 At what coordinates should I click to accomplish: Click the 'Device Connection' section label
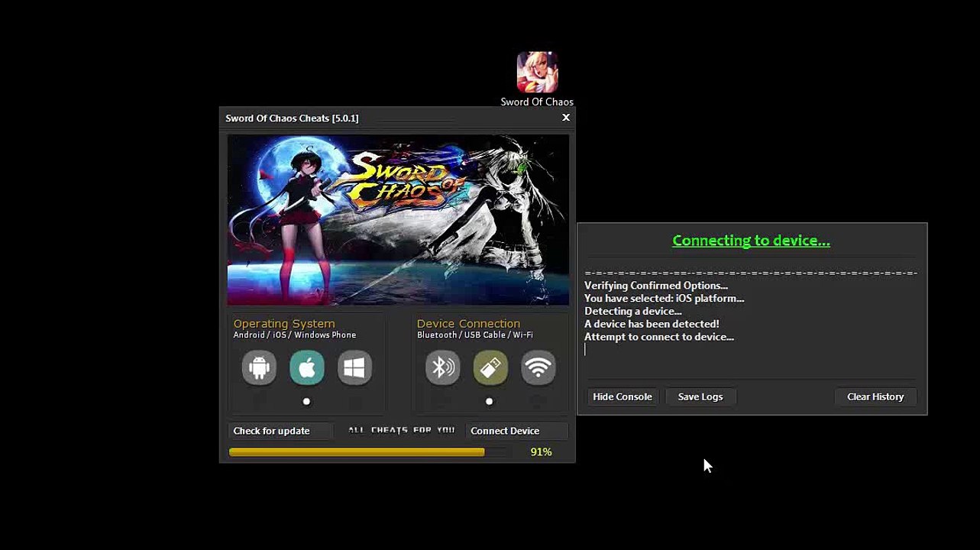click(x=468, y=324)
